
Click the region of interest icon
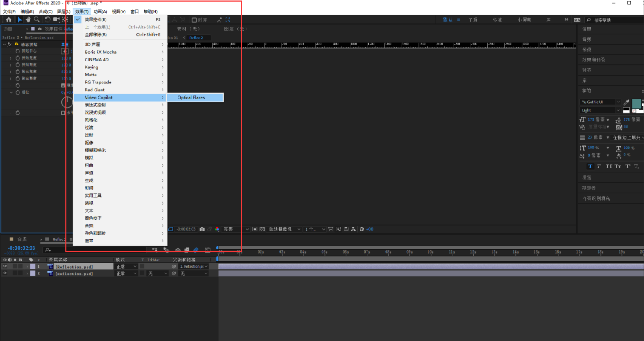(x=255, y=229)
